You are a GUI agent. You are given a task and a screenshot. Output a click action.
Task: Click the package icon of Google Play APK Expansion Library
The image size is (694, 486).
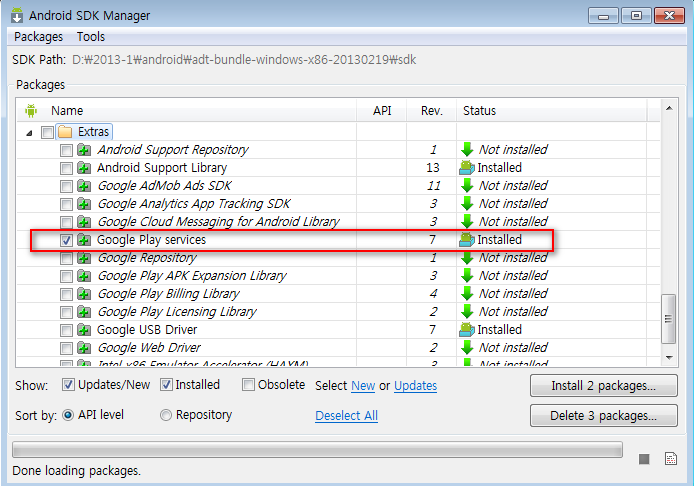click(84, 276)
